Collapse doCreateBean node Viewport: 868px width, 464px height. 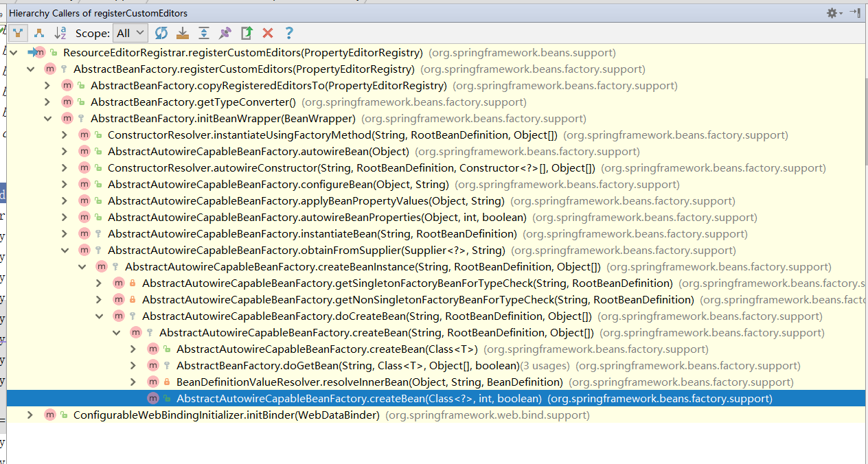[x=99, y=316]
